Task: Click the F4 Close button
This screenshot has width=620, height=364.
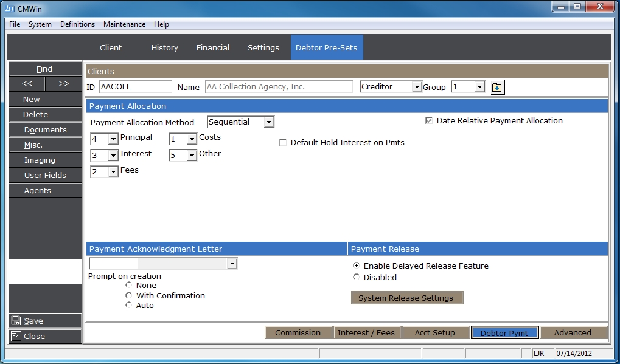Action: 44,336
